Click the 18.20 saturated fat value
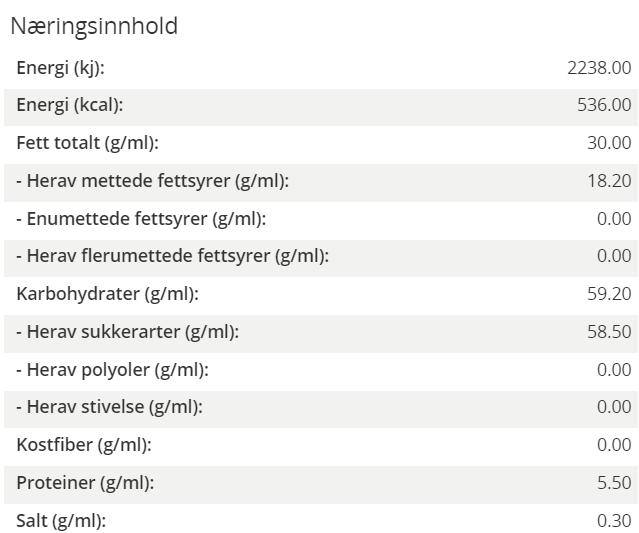 [x=609, y=181]
